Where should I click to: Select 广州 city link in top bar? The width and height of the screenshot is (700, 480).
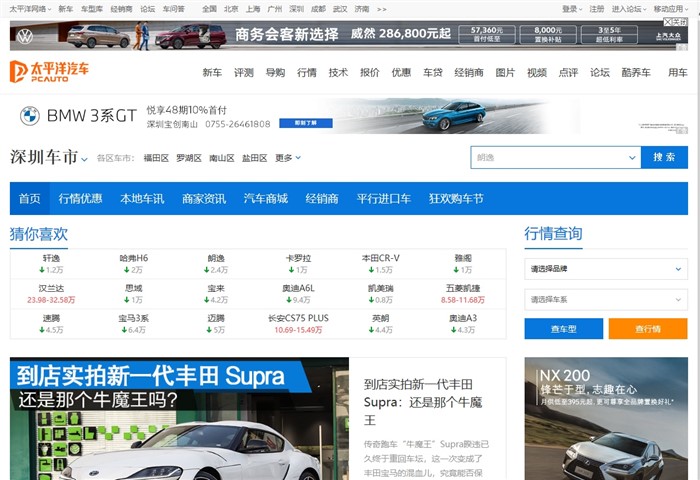[275, 9]
